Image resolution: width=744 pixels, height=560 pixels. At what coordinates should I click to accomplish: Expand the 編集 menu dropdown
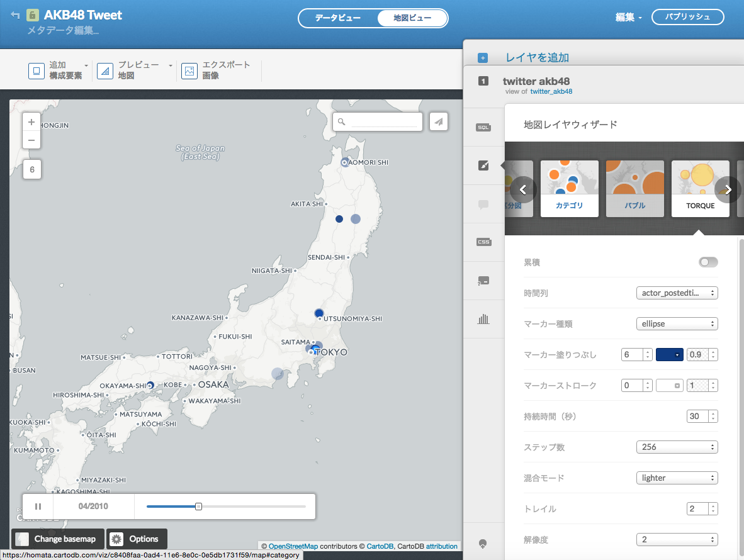(629, 18)
